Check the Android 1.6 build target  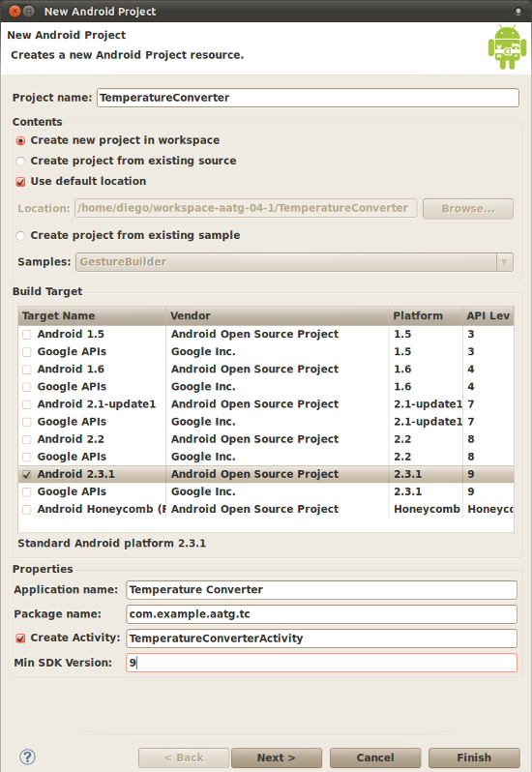(x=26, y=370)
